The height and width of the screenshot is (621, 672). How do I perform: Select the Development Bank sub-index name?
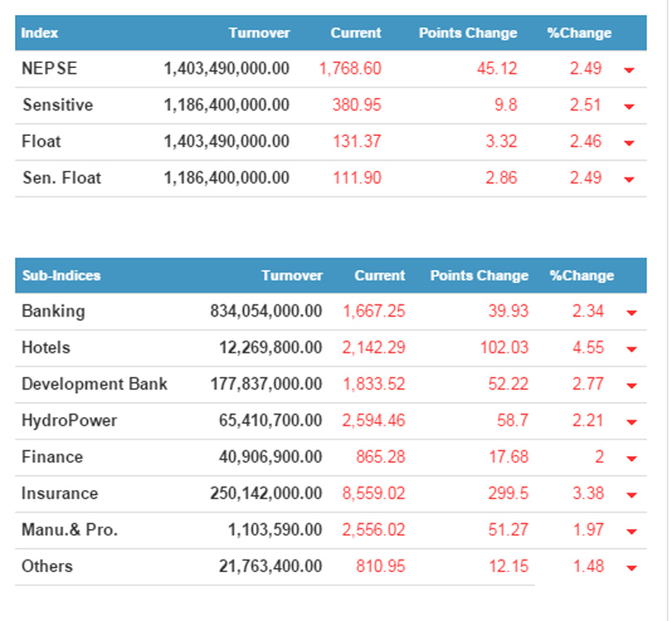[x=95, y=384]
